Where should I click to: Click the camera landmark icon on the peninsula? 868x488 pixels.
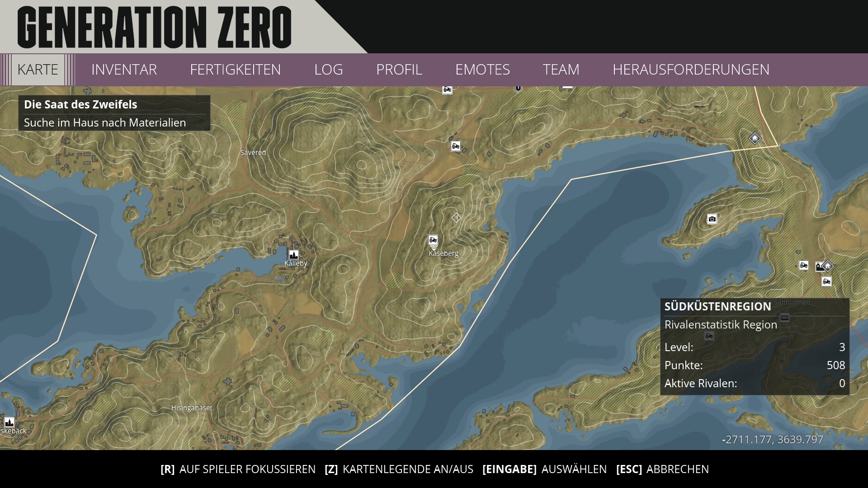click(712, 219)
